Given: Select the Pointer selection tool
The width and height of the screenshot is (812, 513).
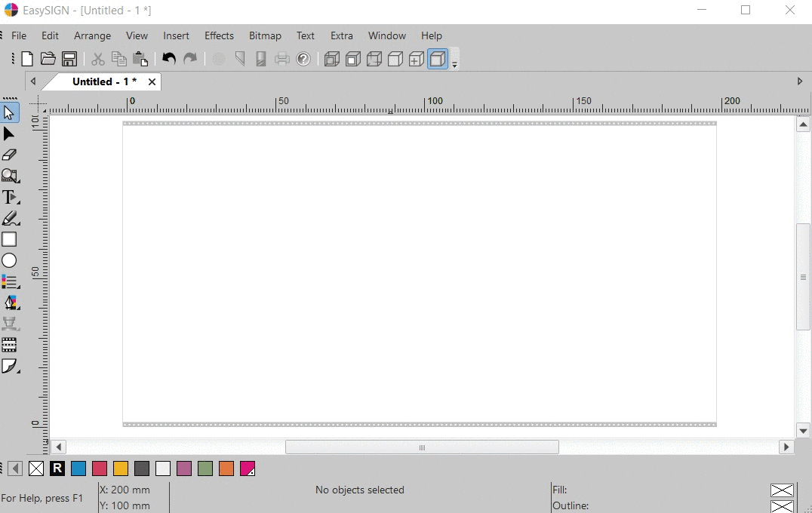Looking at the screenshot, I should [9, 112].
